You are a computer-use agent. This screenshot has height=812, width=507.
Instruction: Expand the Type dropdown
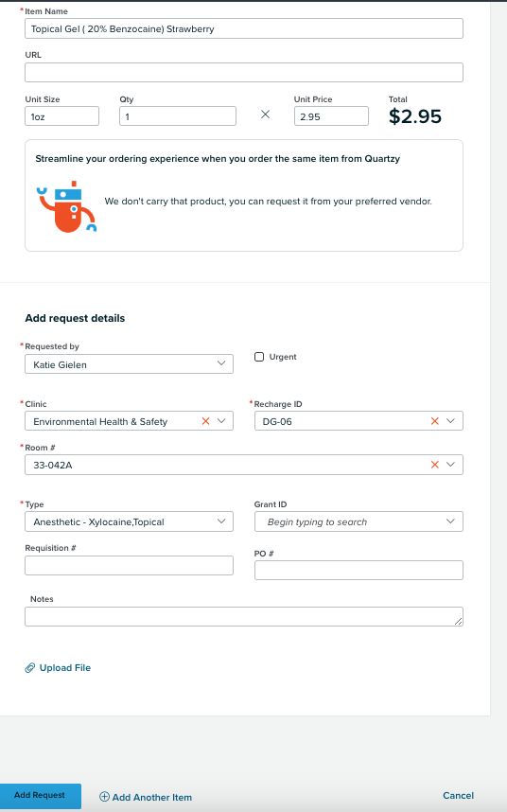coord(129,521)
